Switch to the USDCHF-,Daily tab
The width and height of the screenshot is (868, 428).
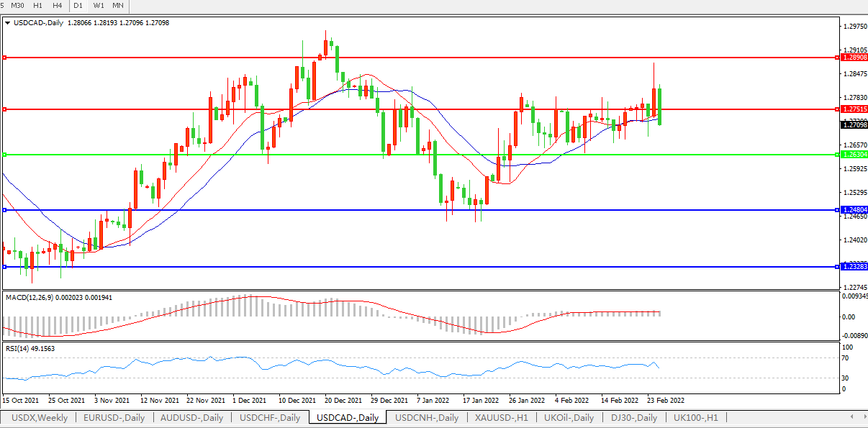[270, 418]
